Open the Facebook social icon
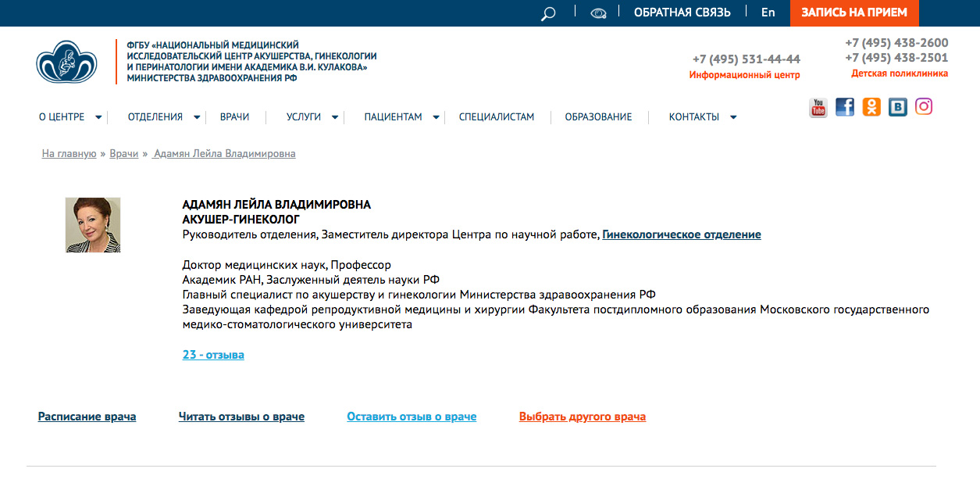This screenshot has width=980, height=490. (x=845, y=107)
